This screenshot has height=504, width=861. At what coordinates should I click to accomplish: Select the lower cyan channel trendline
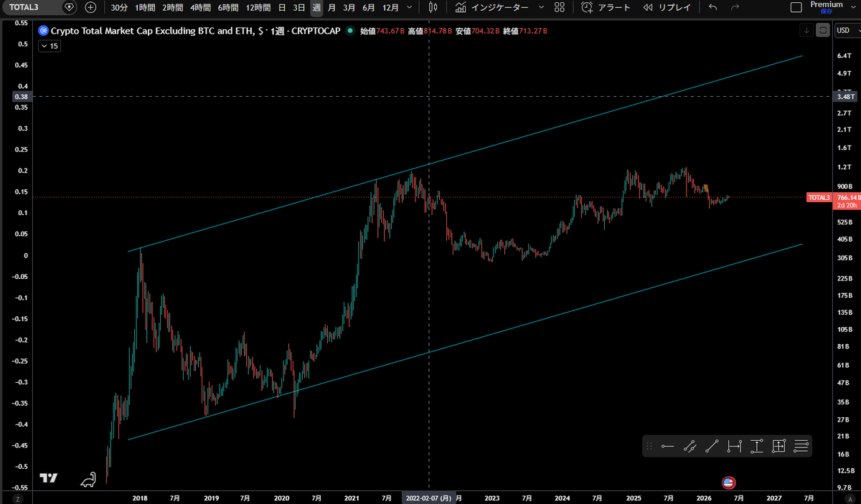click(465, 342)
